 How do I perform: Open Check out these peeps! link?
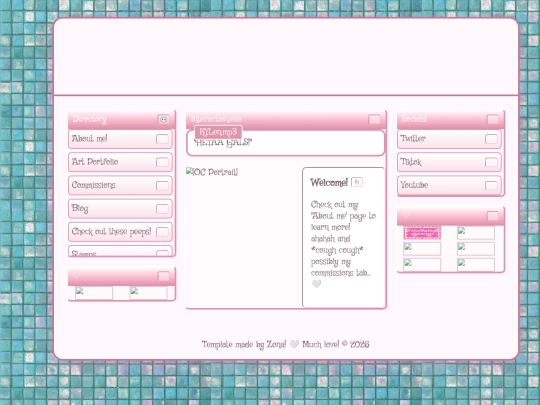[x=120, y=232]
